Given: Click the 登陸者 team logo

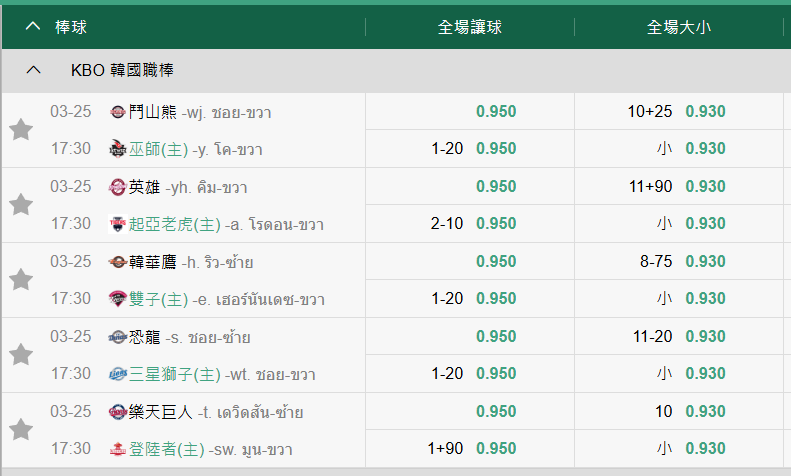Looking at the screenshot, I should pyautogui.click(x=118, y=449).
